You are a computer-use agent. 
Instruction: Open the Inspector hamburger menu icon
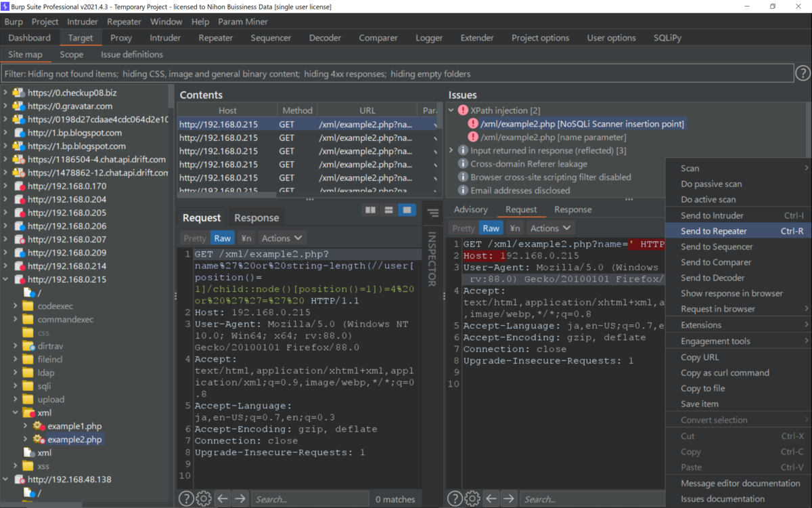pos(433,213)
